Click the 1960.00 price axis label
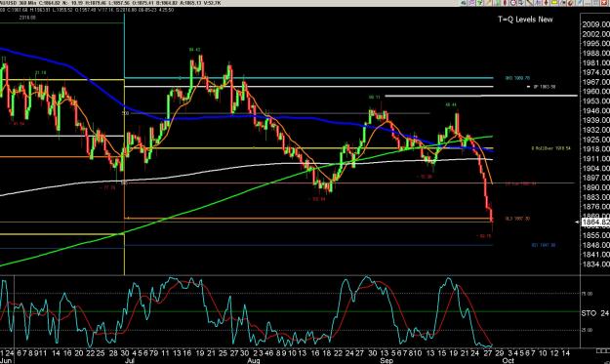The width and height of the screenshot is (610, 364). (595, 92)
